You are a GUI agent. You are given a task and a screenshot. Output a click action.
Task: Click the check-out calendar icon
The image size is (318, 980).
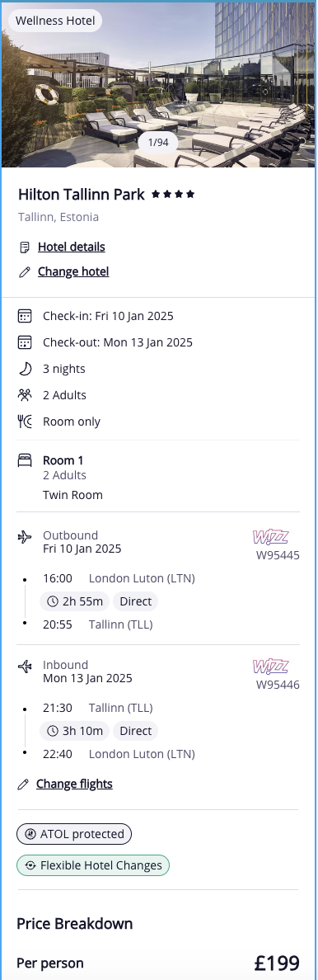click(x=25, y=342)
